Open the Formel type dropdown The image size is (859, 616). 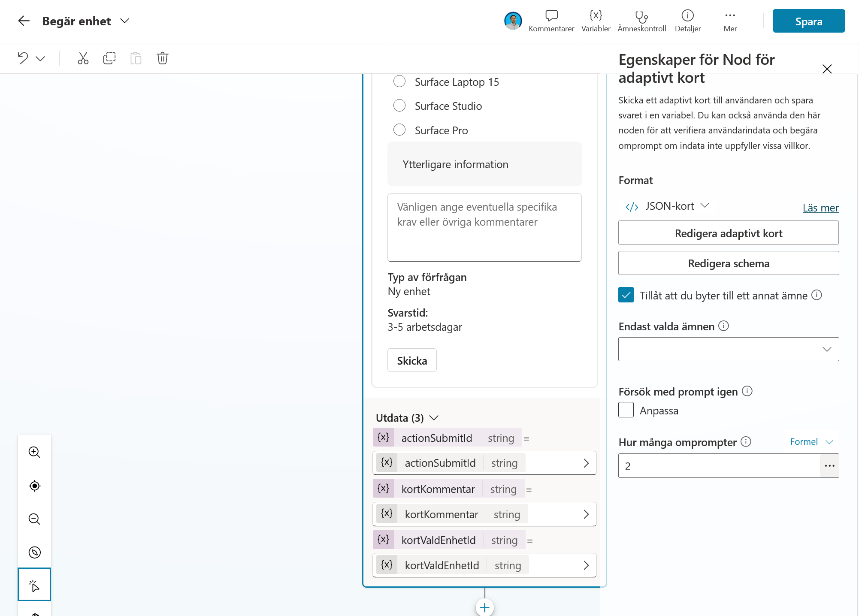tap(811, 442)
